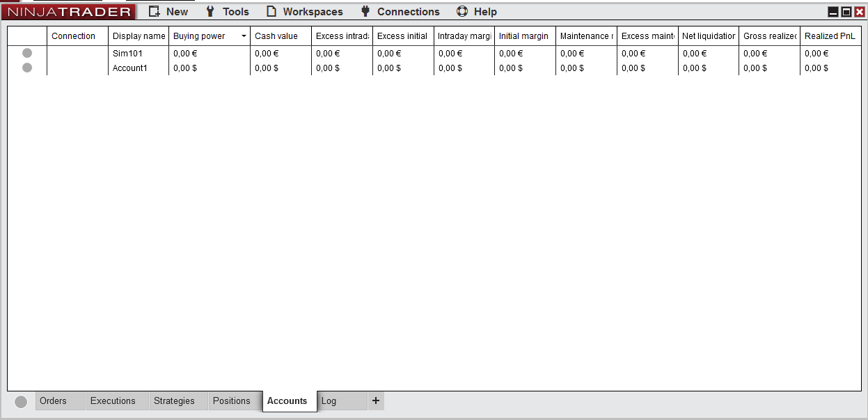This screenshot has width=868, height=420.
Task: Click Sim101 Gross realized cell
Action: 769,54
